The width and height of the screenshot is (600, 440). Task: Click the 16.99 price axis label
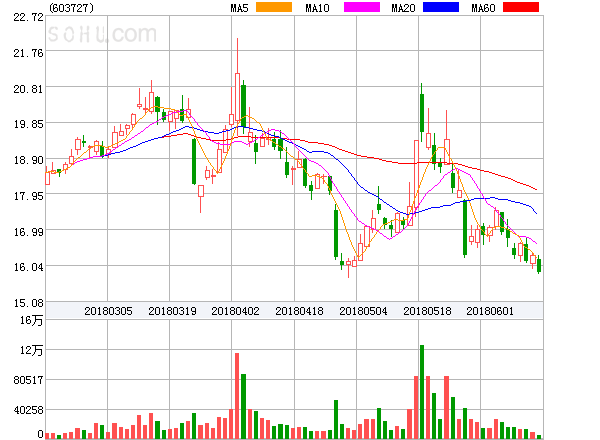tap(28, 232)
